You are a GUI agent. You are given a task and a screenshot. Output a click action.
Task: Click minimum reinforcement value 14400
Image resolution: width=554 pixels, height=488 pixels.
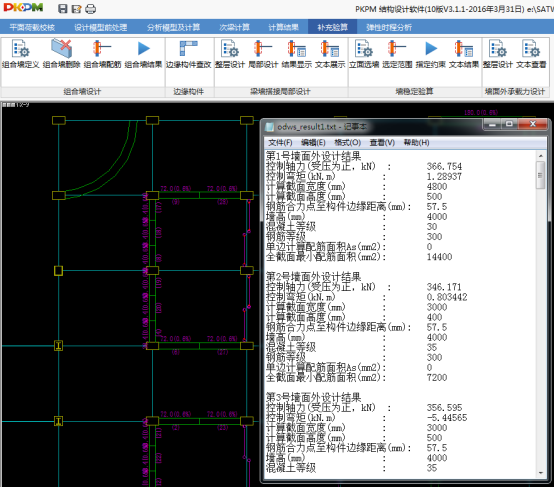click(439, 257)
